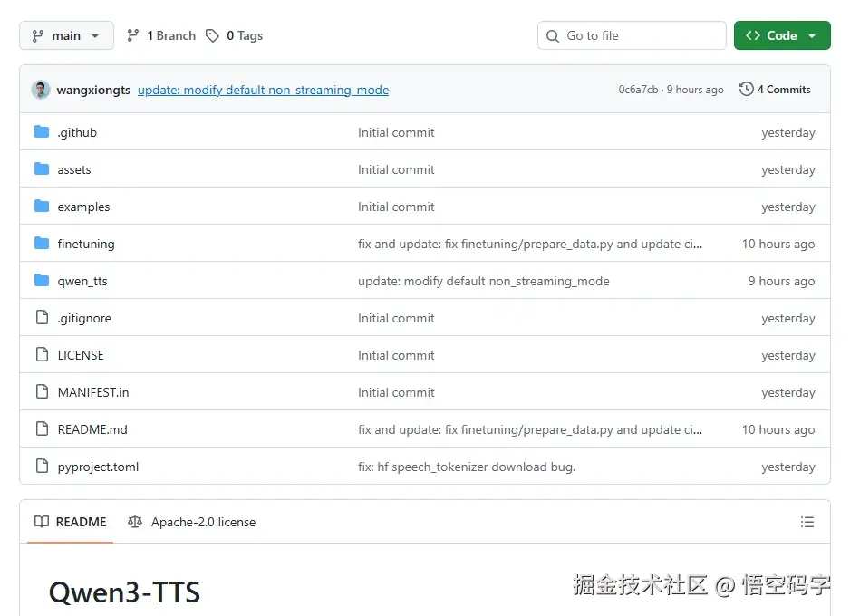The image size is (850, 616).
Task: Switch to the README tab
Action: click(70, 522)
